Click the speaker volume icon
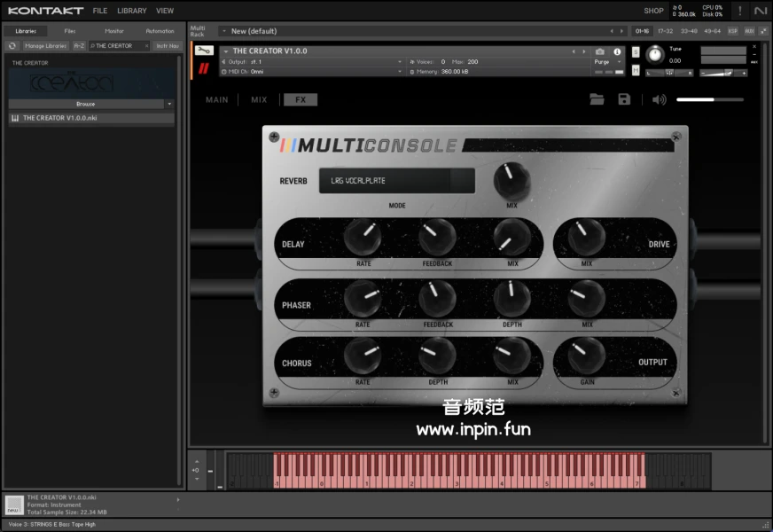 coord(659,99)
